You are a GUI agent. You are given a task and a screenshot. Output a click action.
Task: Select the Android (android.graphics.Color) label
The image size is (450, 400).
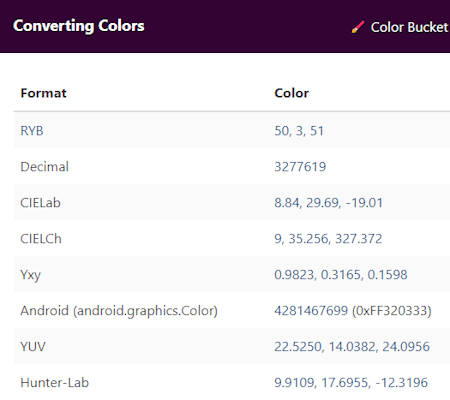119,311
